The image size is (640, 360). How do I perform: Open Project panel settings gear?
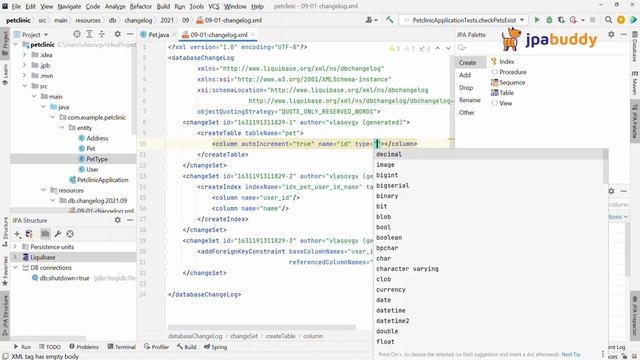click(x=118, y=34)
